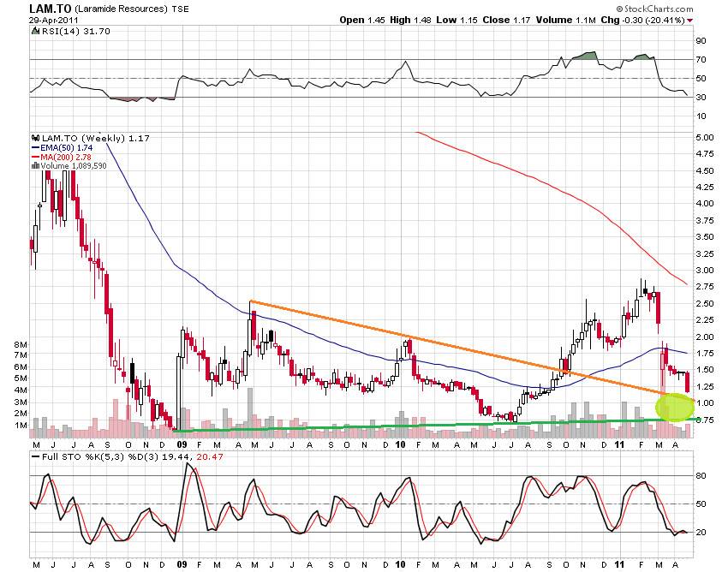Click the 3.50 price axis label

(x=705, y=237)
